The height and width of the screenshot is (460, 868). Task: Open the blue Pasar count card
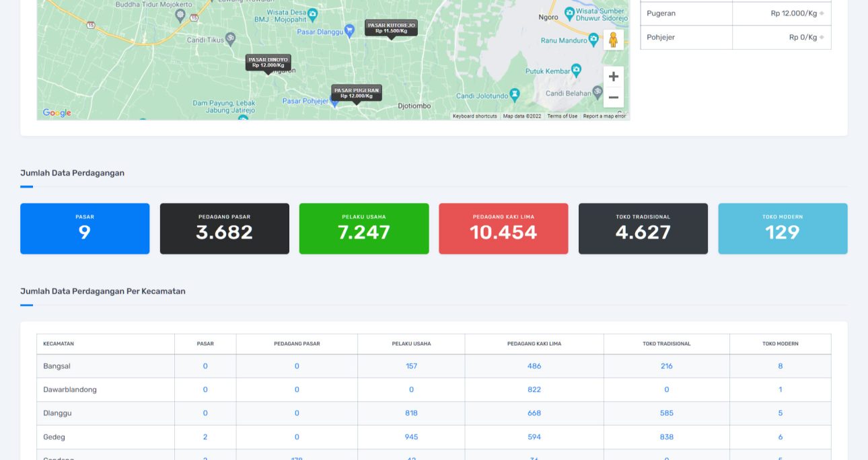pyautogui.click(x=85, y=229)
